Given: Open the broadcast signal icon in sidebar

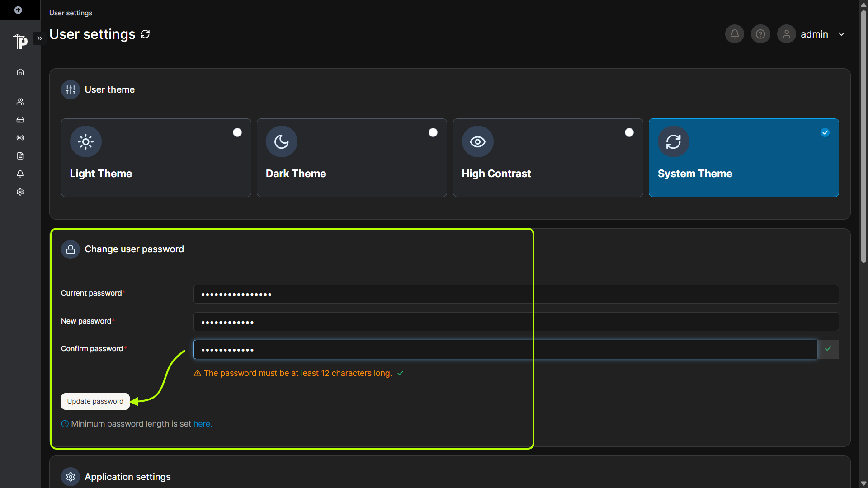Looking at the screenshot, I should (20, 138).
